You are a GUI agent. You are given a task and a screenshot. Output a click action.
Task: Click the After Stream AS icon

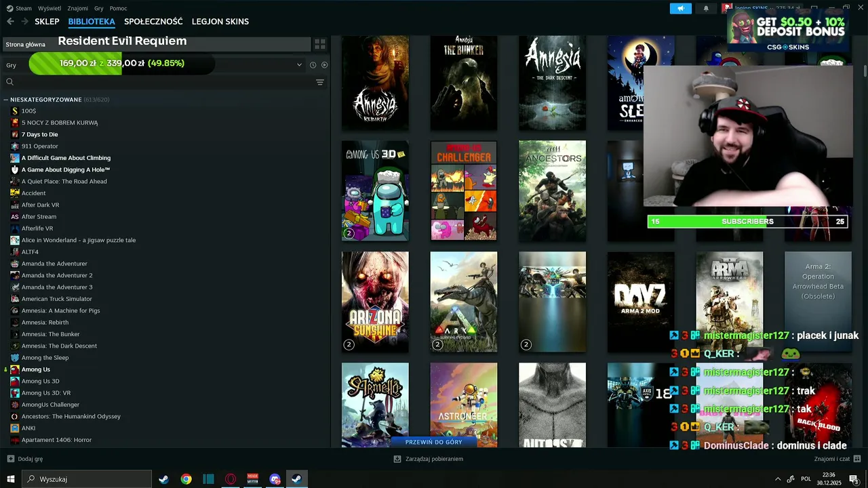[15, 217]
